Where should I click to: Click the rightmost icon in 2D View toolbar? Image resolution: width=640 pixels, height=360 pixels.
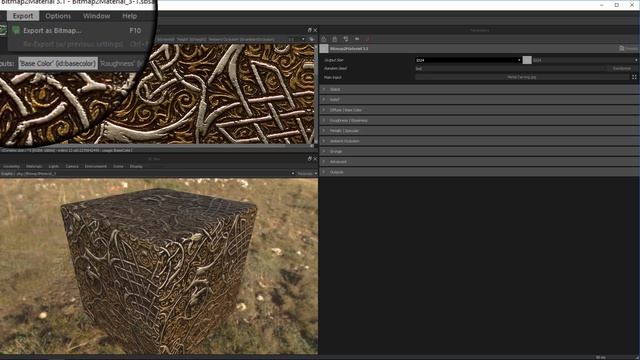pos(312,39)
